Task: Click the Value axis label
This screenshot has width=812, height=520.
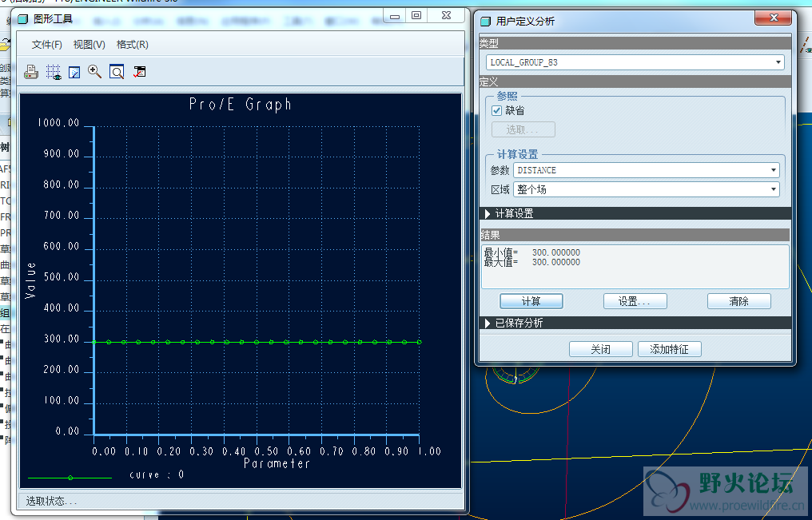Action: 30,280
